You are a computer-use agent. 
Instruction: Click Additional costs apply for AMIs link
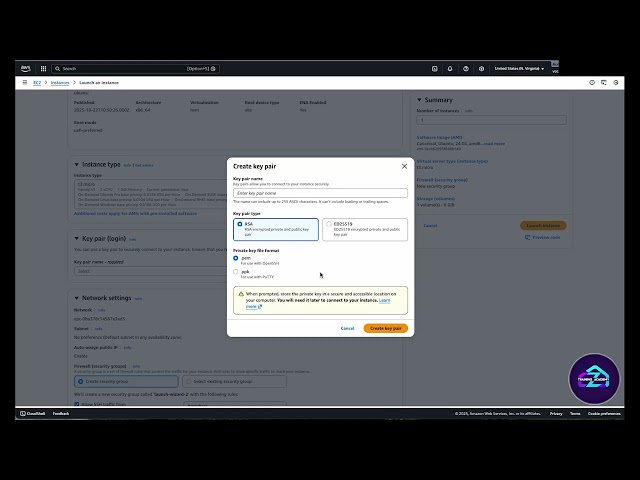pos(135,213)
